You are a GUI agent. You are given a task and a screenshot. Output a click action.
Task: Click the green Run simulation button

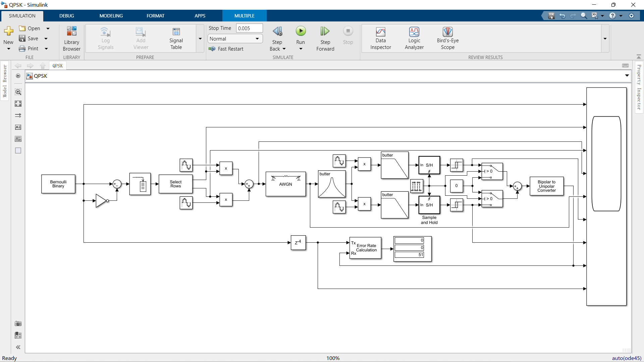coord(301,32)
